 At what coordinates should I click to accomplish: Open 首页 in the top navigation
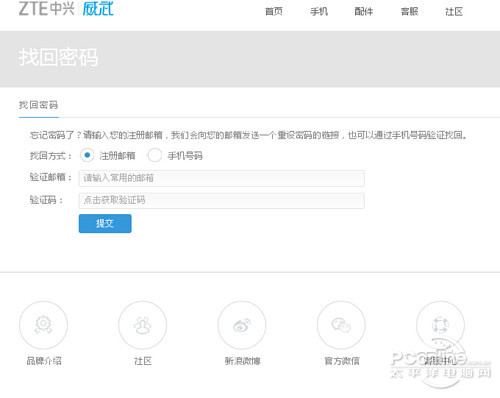pyautogui.click(x=274, y=12)
